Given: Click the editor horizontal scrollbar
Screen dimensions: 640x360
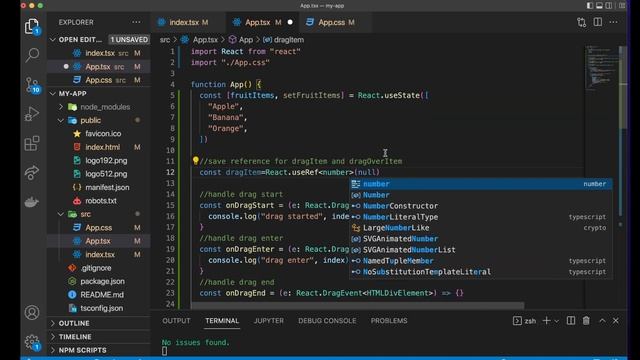Looking at the screenshot, I should point(358,305).
